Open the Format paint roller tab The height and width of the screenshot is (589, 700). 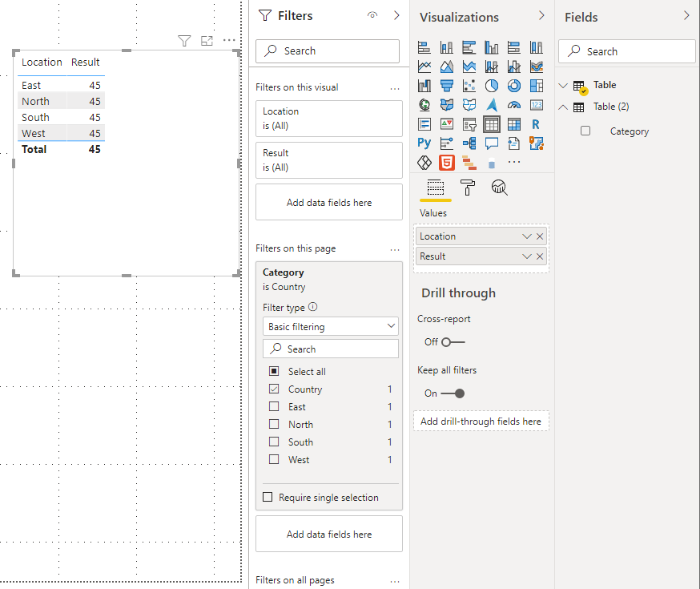tap(468, 188)
